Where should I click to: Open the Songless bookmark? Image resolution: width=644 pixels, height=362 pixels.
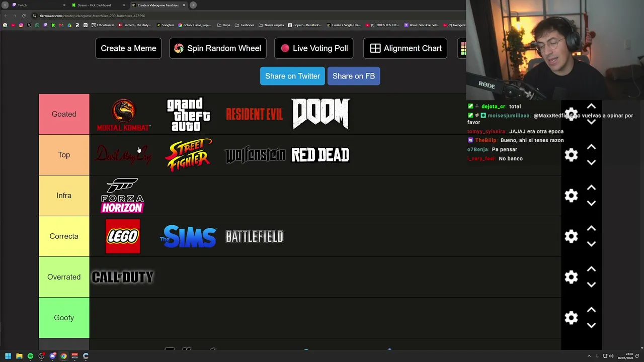(166, 25)
